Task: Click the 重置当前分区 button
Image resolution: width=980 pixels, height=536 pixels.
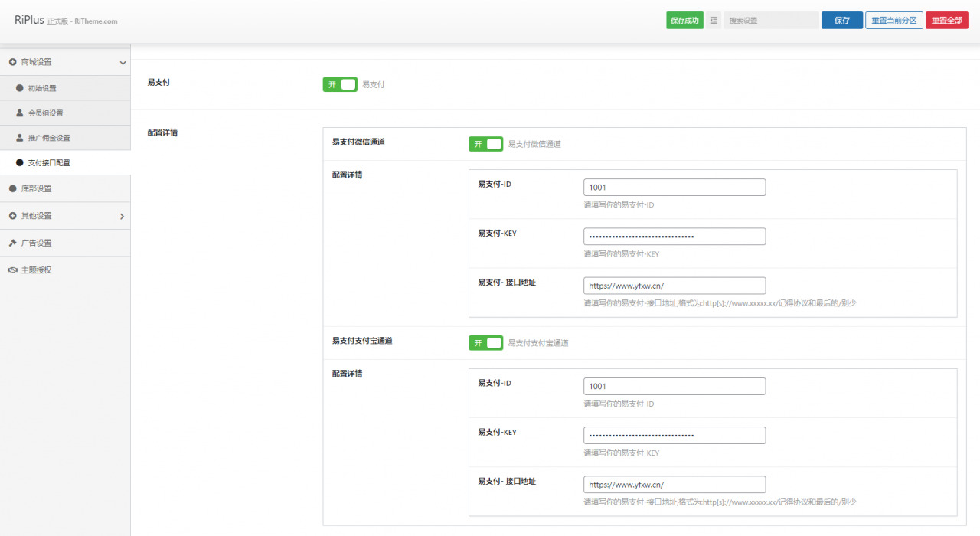Action: click(x=893, y=21)
